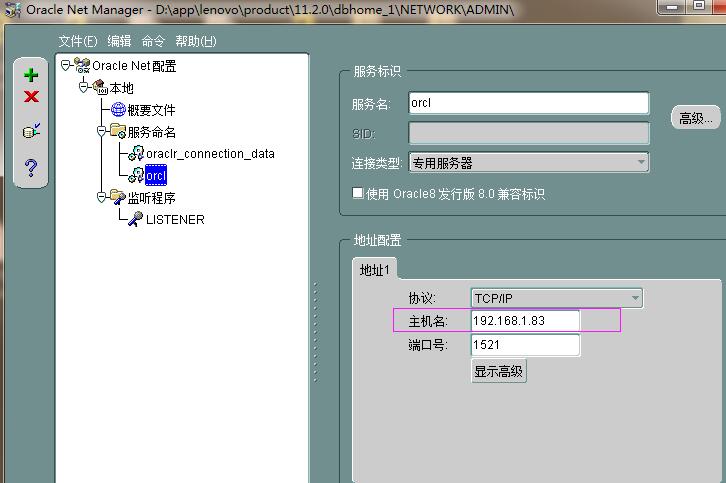Open help with the question mark icon
Image resolution: width=726 pixels, height=483 pixels.
31,167
